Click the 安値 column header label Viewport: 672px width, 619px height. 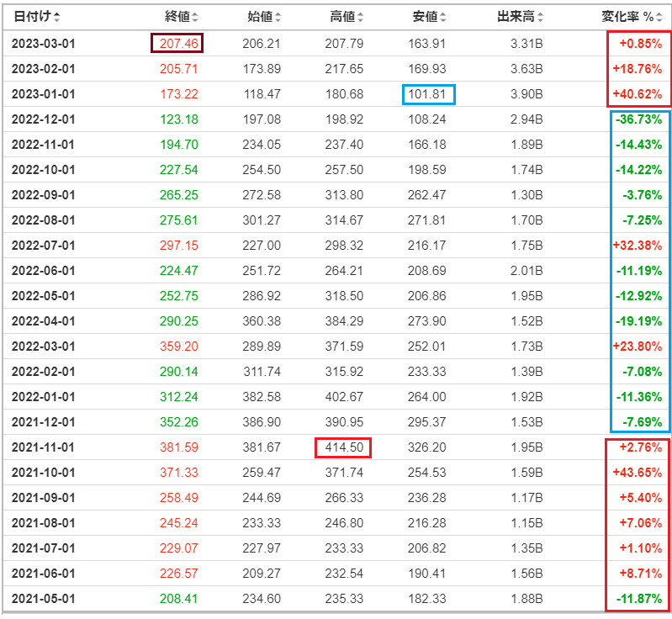[426, 17]
